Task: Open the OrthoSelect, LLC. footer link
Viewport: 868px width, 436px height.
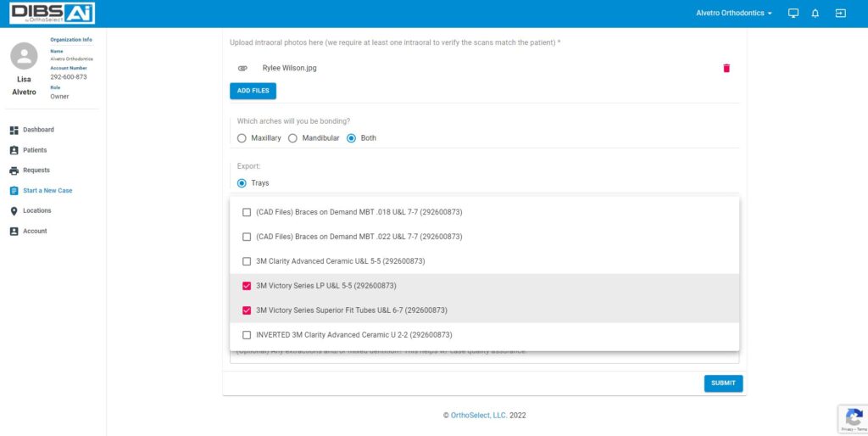Action: 478,416
